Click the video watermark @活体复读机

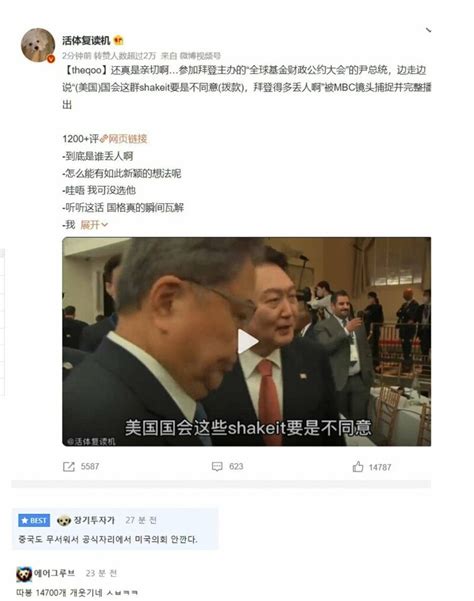(91, 442)
